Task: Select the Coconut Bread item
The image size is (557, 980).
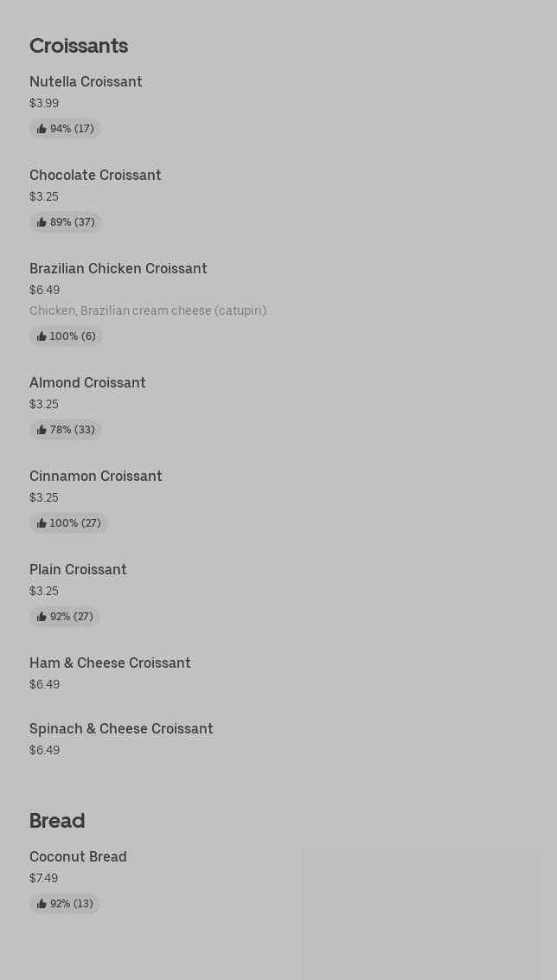Action: (78, 857)
